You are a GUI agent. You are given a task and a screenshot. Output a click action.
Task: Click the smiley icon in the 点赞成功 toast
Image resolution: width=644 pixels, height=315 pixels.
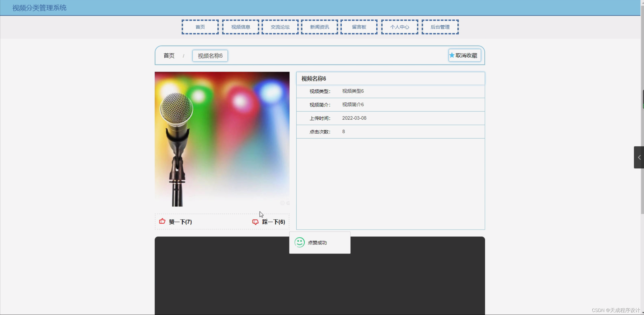point(299,242)
